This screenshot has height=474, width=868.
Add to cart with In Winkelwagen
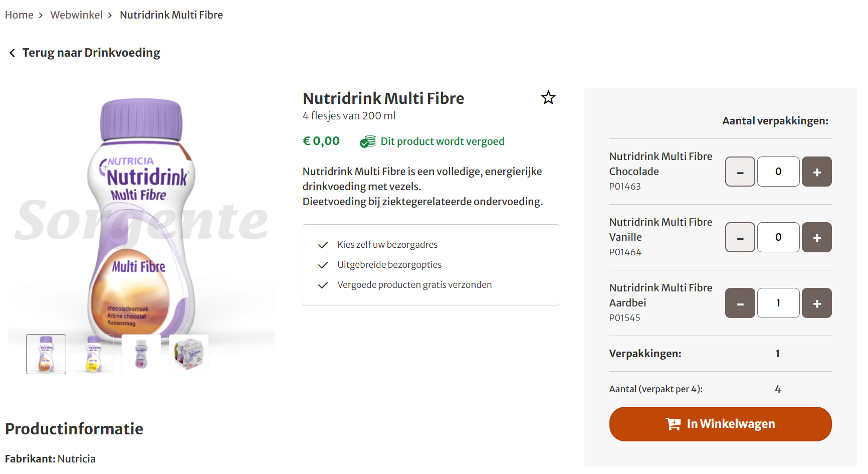[x=720, y=424]
